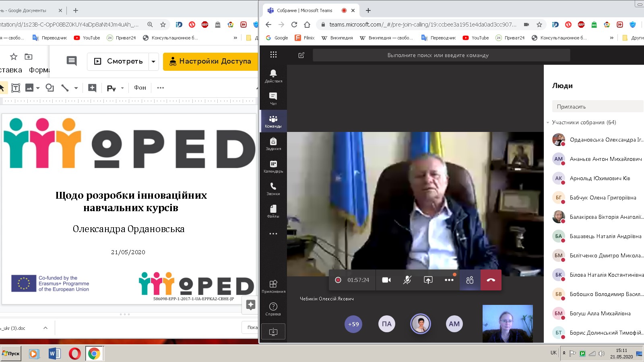Open Activity bell icon in Teams sidebar
The image size is (644, 362).
tap(273, 75)
